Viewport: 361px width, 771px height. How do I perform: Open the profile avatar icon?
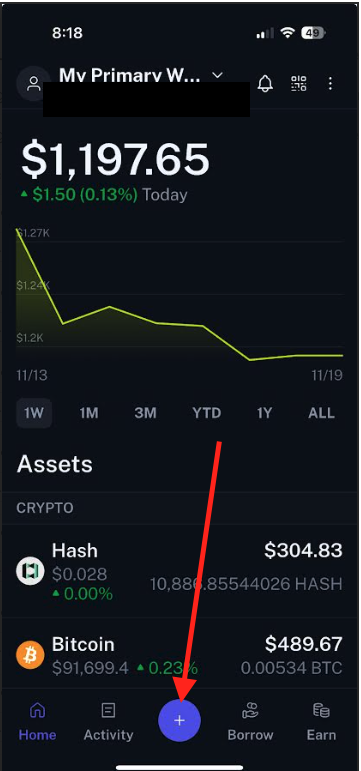pos(33,83)
